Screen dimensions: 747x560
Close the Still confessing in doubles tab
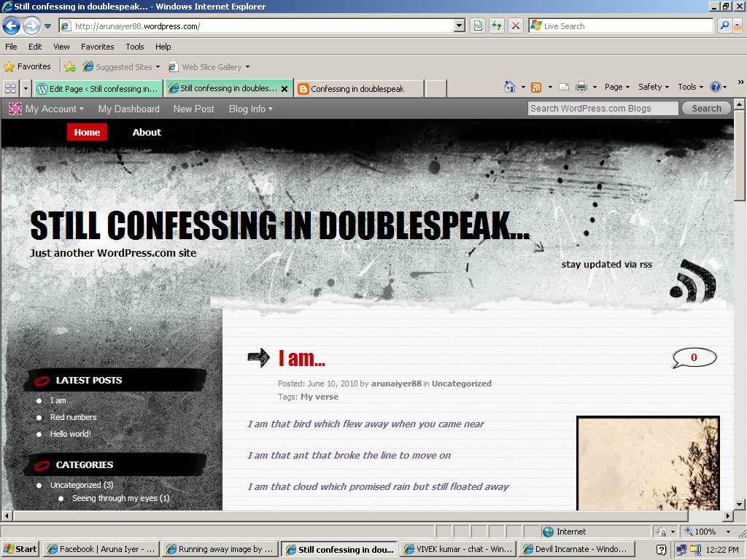pyautogui.click(x=285, y=88)
